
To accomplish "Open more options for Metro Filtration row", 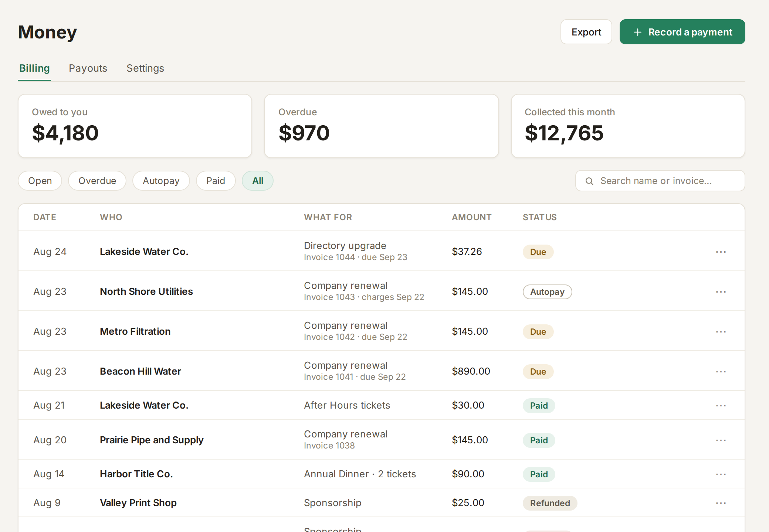I will click(721, 331).
